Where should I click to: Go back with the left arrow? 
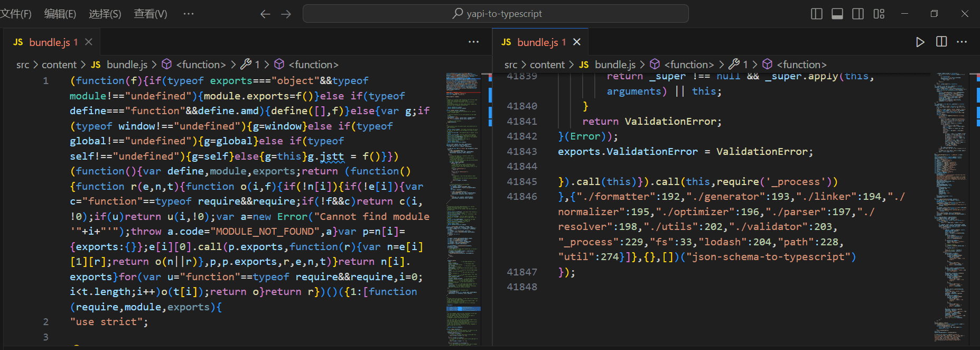265,14
